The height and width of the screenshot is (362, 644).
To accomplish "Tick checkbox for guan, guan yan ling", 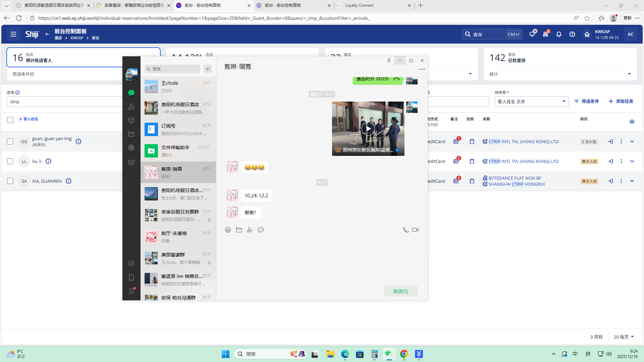I will pos(10,141).
